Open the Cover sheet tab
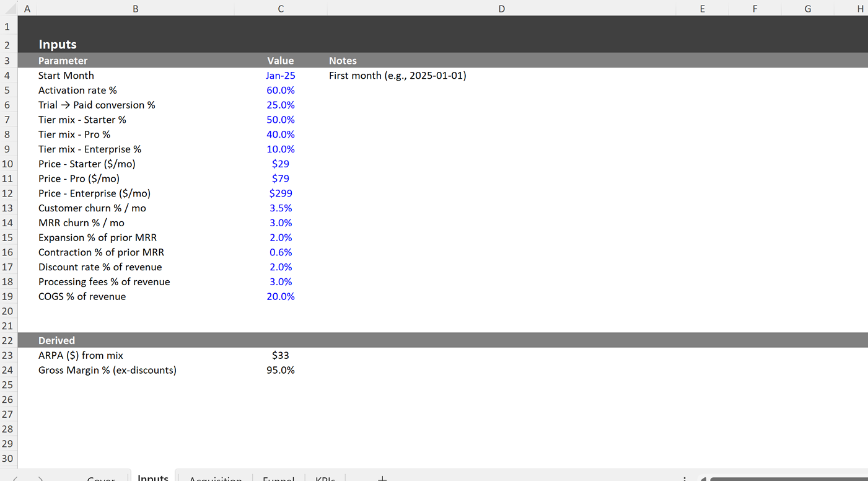 [101, 478]
